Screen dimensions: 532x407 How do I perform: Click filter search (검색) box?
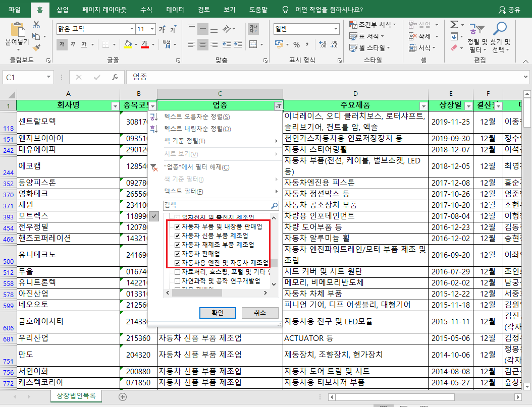[221, 205]
